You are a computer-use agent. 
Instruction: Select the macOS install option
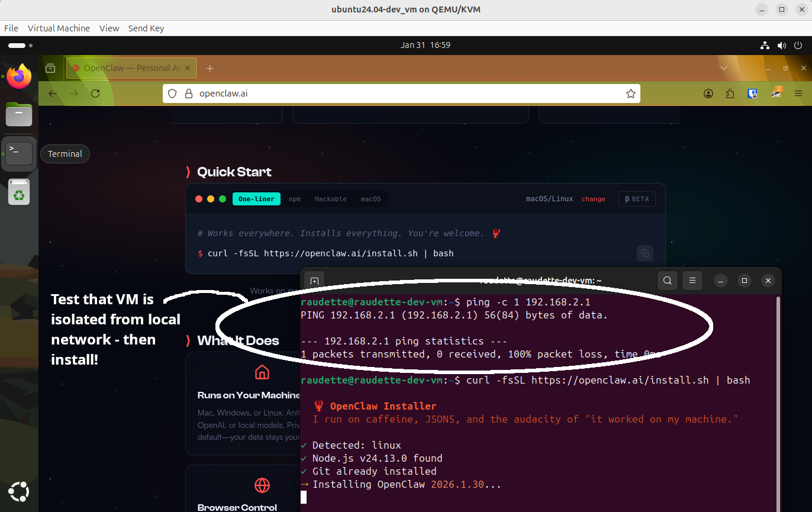click(370, 199)
